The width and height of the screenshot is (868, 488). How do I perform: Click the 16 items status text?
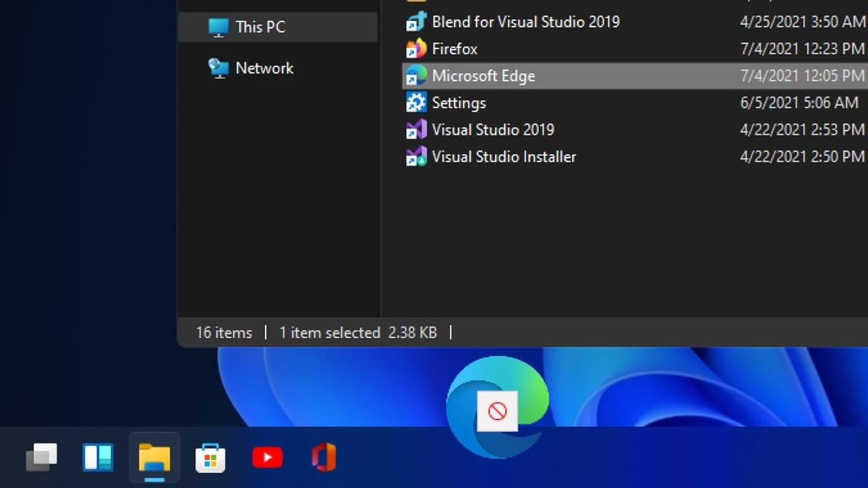coord(224,332)
